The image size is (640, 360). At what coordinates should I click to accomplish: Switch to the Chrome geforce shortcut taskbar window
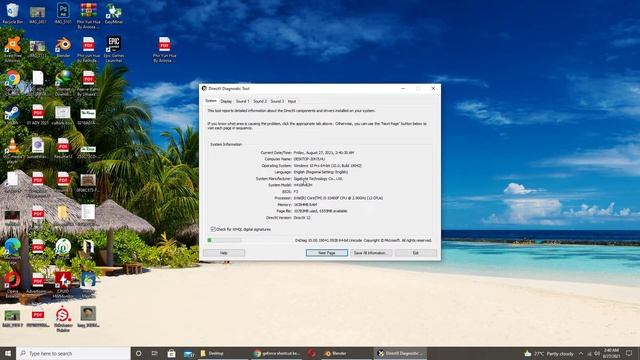point(277,353)
